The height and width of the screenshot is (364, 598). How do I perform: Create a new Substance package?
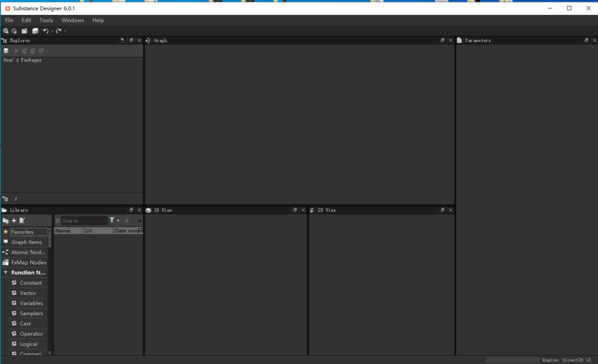pos(6,31)
